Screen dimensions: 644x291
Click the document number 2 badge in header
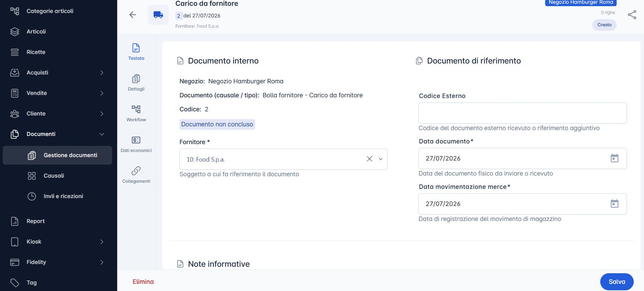179,16
